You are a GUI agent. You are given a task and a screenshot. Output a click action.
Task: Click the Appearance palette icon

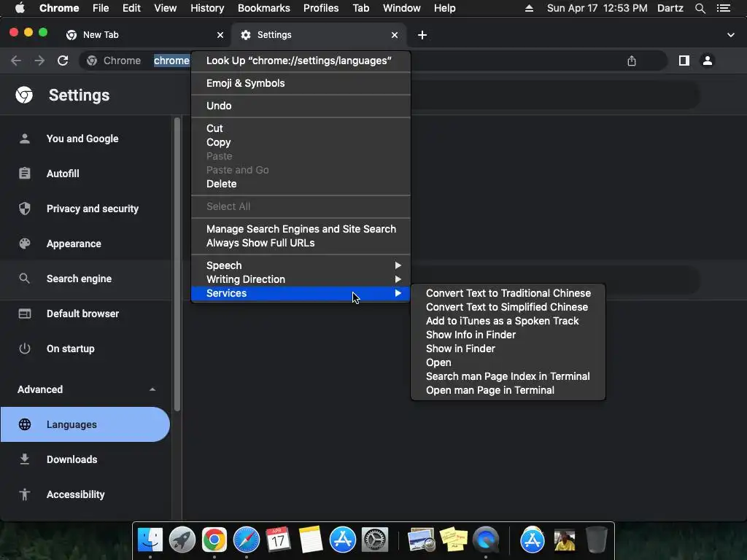tap(25, 244)
